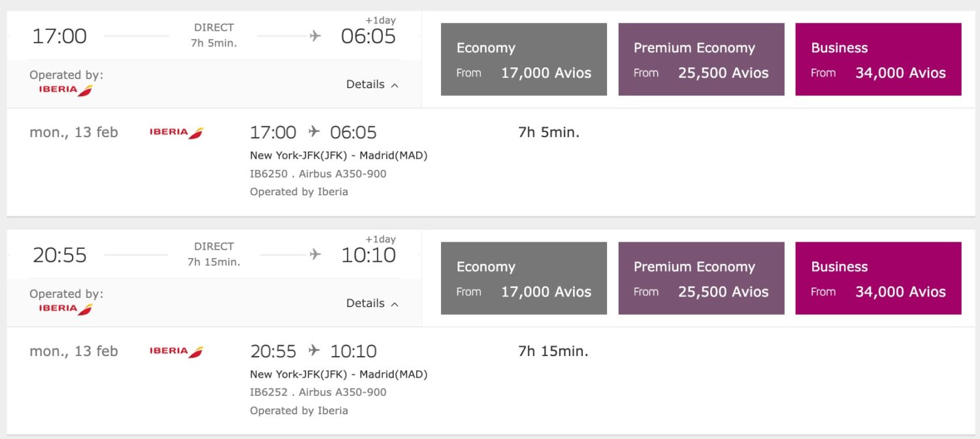Collapse Details for the 20:55 flight
Image resolution: width=980 pixels, height=439 pixels.
tap(372, 303)
